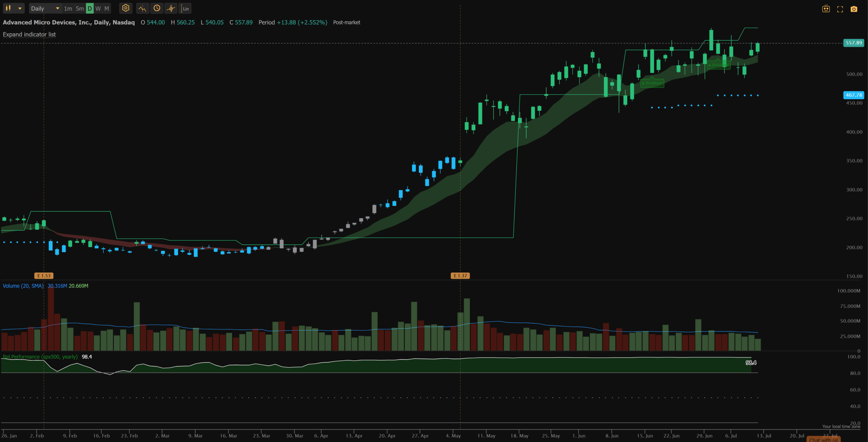Open the candlestick chart type selector

click(14, 8)
